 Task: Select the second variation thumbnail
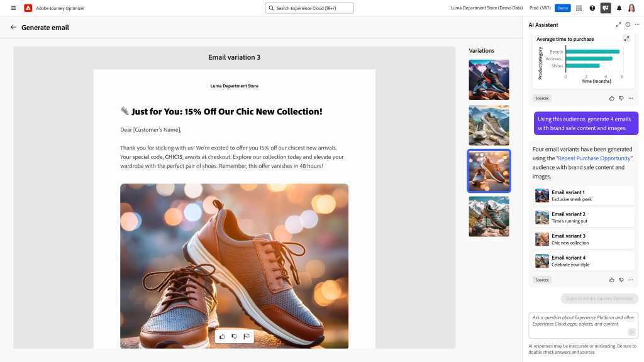point(489,125)
